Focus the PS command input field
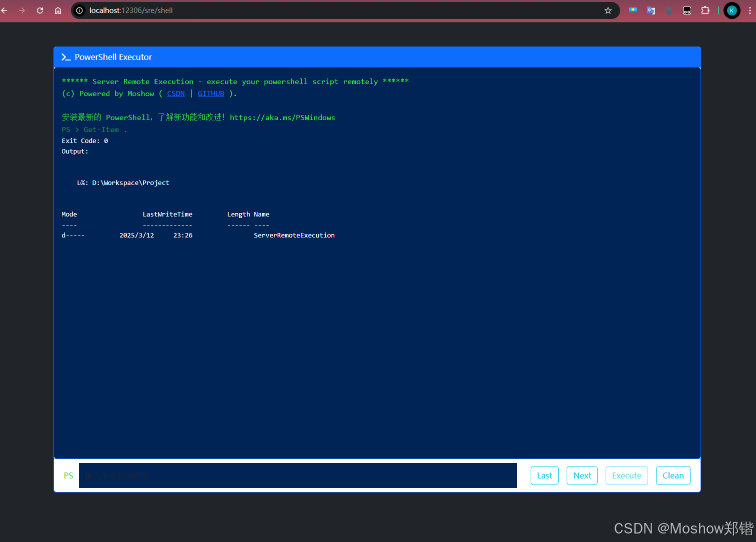This screenshot has height=542, width=756. (x=298, y=475)
